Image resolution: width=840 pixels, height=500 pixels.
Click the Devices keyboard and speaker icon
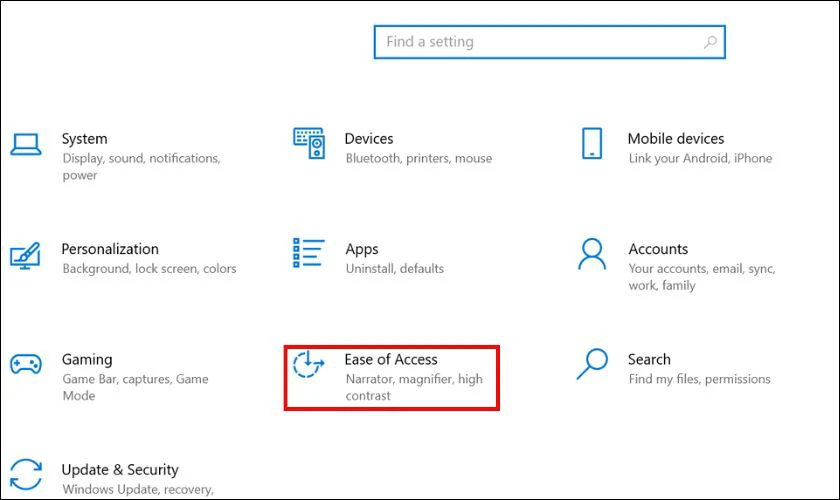tap(309, 144)
